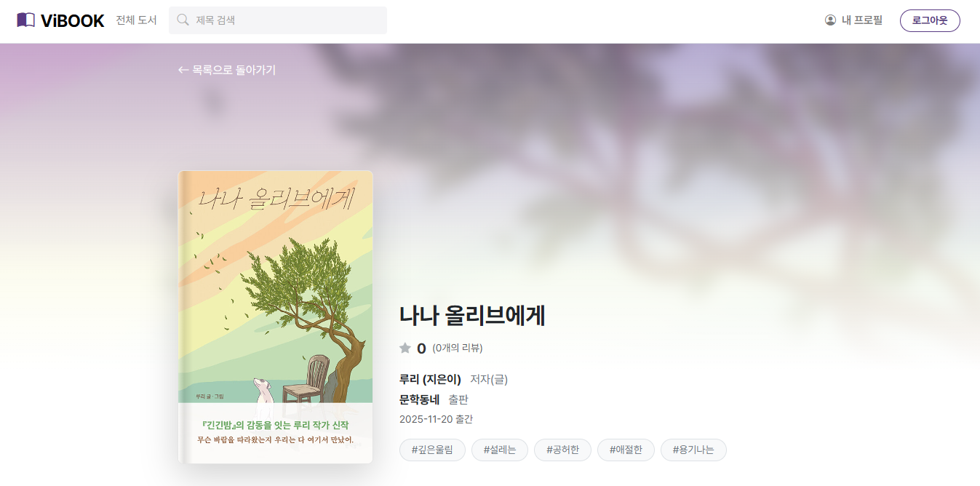The width and height of the screenshot is (980, 486).
Task: Click the 나나 올리브에게 book cover image
Action: point(276,316)
